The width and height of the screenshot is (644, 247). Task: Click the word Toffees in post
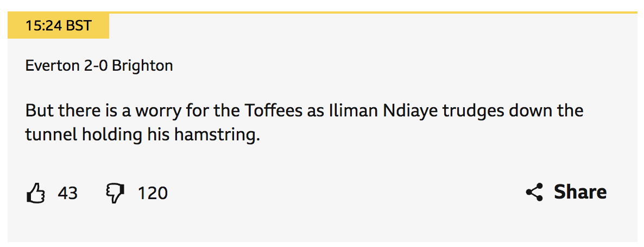tap(274, 111)
